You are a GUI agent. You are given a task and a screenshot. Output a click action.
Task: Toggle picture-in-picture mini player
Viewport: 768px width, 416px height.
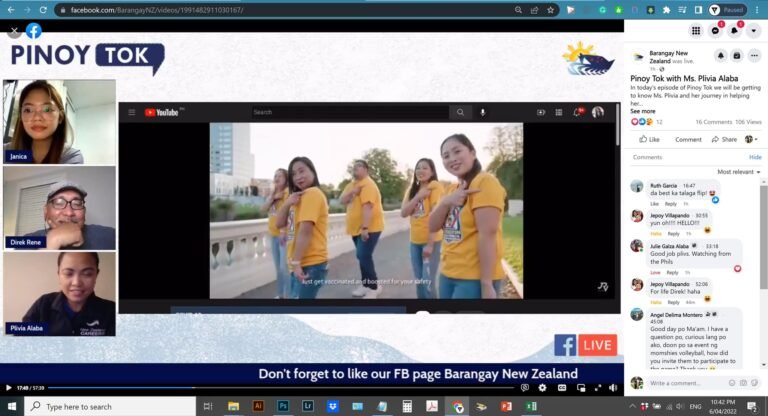pos(581,388)
